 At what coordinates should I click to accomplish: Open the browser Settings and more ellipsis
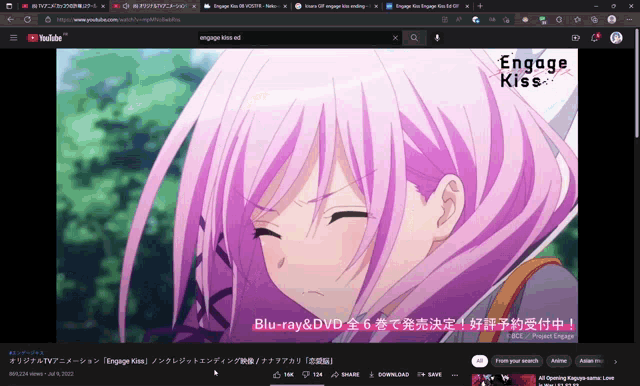629,19
